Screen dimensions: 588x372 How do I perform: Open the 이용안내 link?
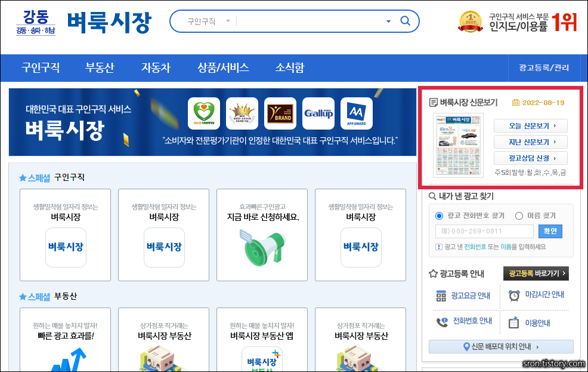click(537, 323)
